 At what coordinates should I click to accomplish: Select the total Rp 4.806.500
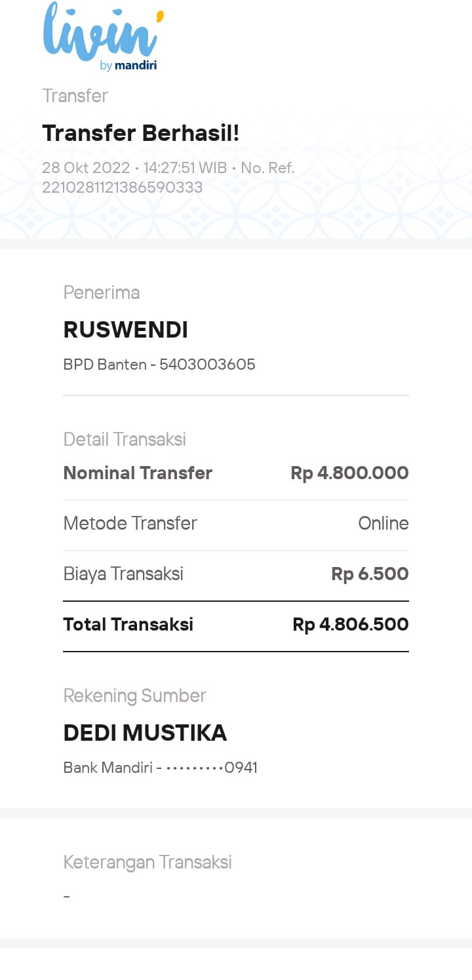pyautogui.click(x=350, y=624)
